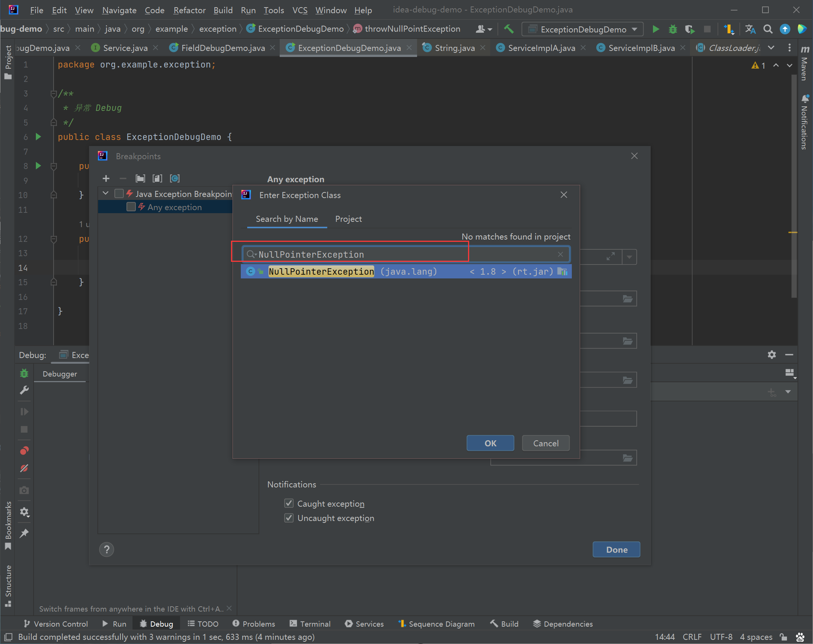Click the Done button in the Breakpoints dialog
813x644 pixels.
[616, 550]
